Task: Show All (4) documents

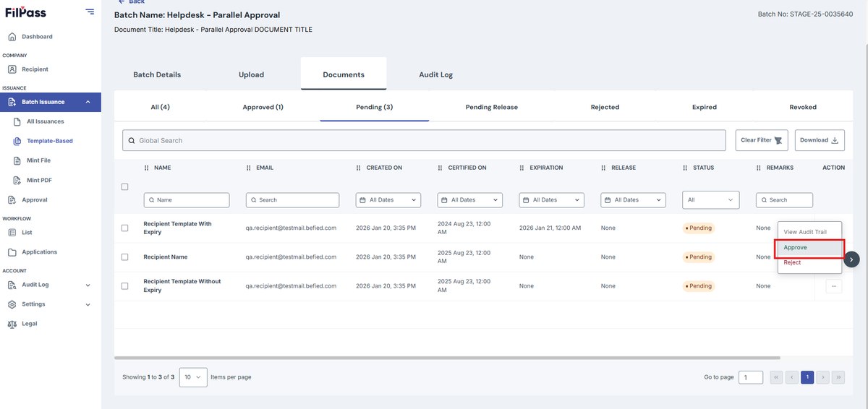Action: point(160,107)
